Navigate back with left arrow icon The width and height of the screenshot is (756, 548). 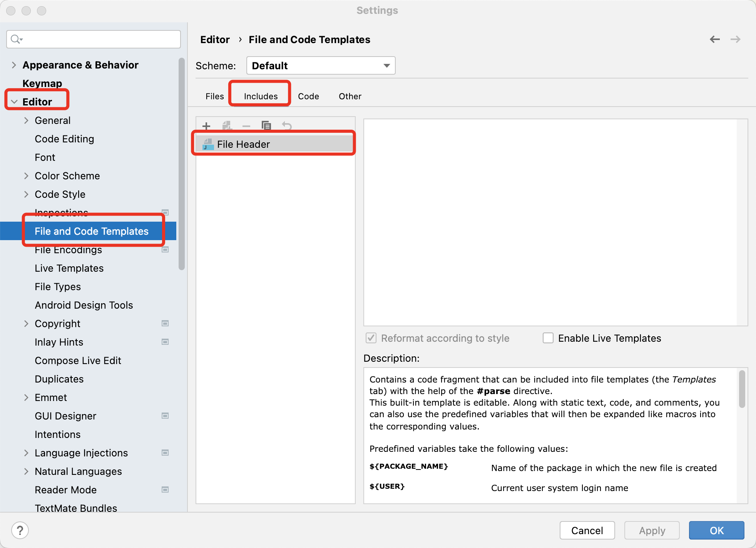point(715,39)
